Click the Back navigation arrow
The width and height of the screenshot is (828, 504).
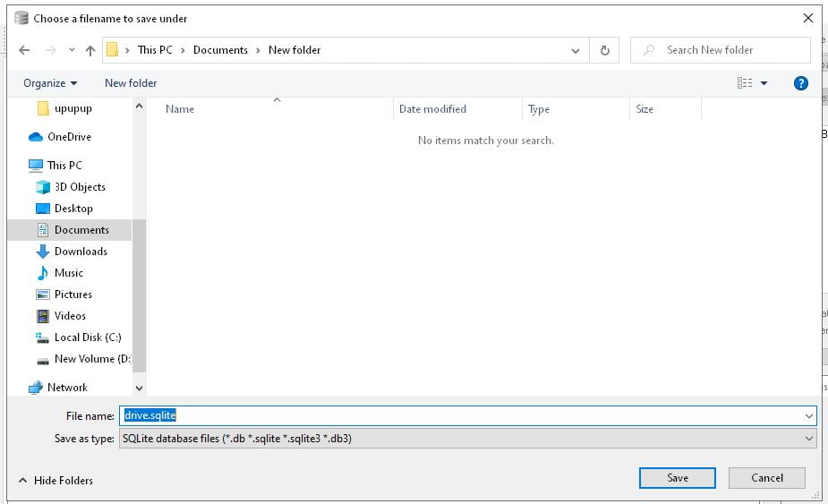coord(24,50)
